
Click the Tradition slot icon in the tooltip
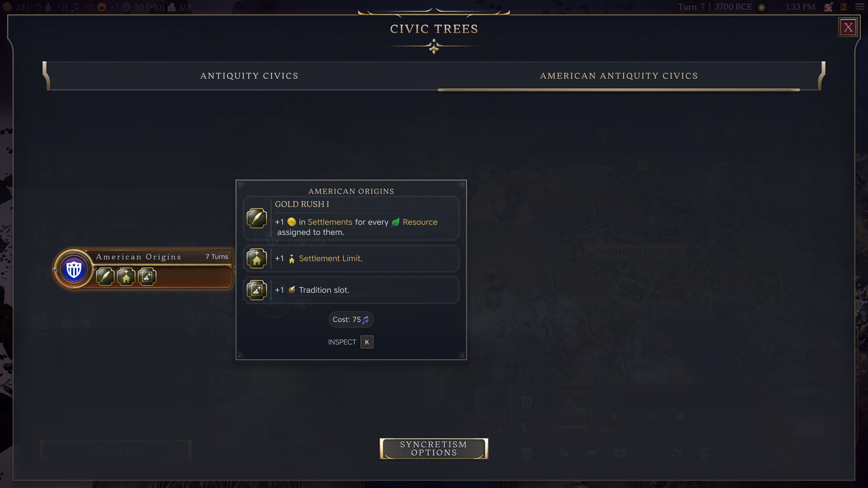pos(257,290)
